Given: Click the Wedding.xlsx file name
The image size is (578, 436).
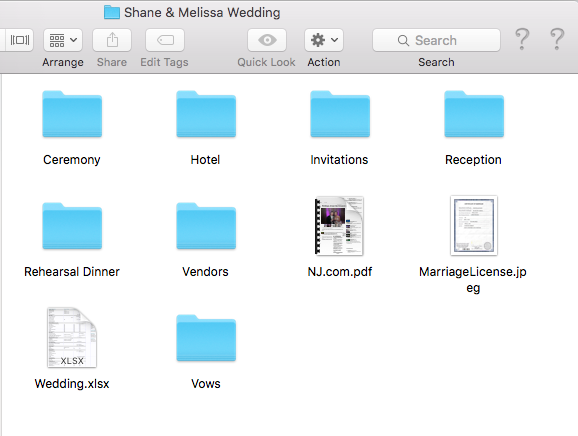Looking at the screenshot, I should [72, 384].
